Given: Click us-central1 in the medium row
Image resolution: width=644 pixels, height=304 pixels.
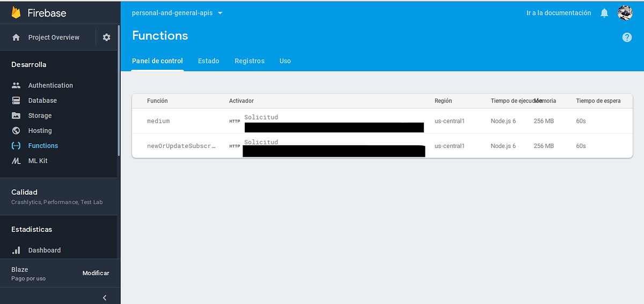Looking at the screenshot, I should (450, 121).
